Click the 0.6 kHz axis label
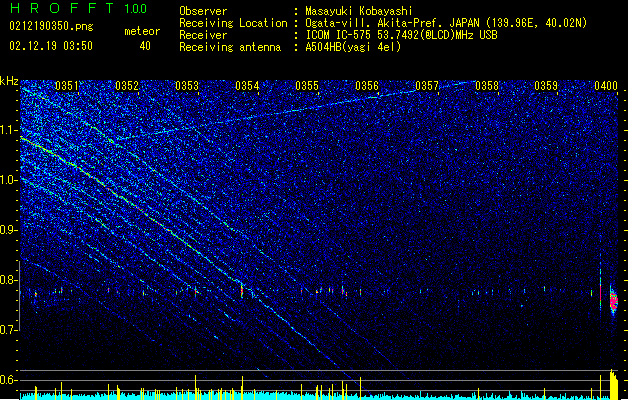This screenshot has height=400, width=629. [x=9, y=380]
